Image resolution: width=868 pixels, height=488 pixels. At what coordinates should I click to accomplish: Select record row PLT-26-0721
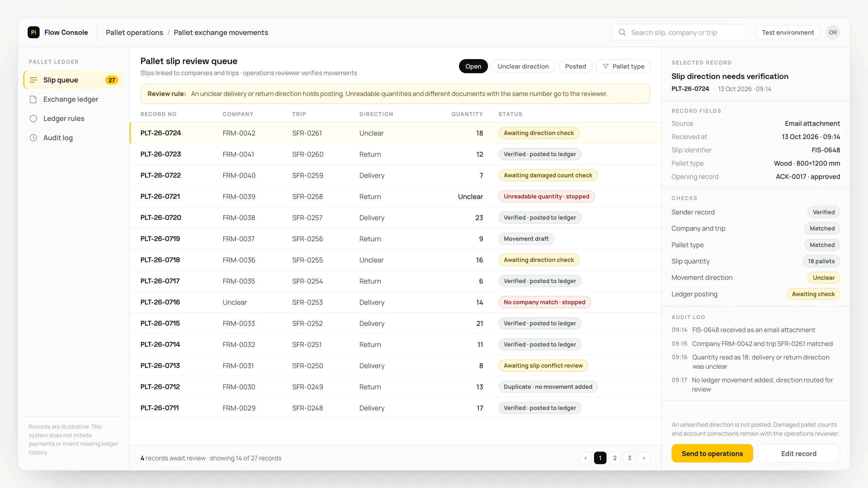point(395,196)
